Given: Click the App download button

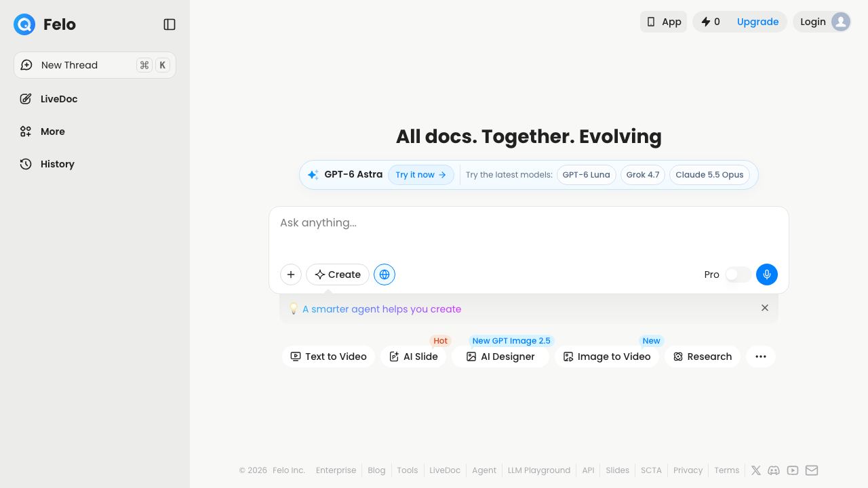Looking at the screenshot, I should [x=663, y=22].
